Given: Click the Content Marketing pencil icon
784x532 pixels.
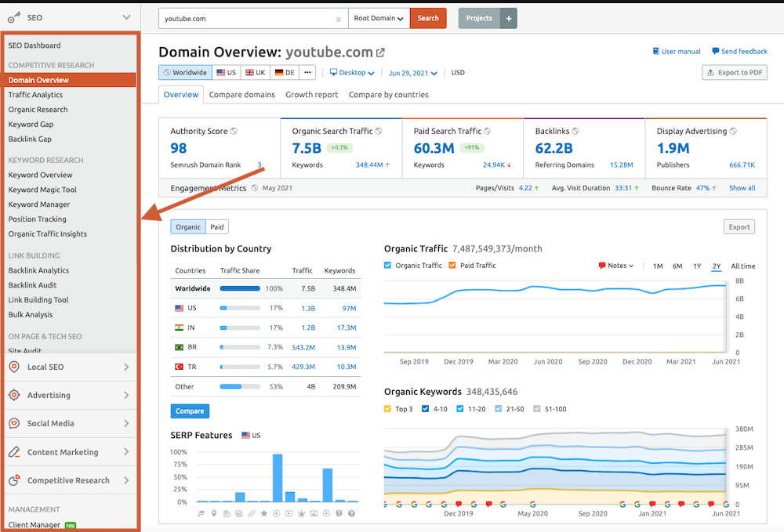Looking at the screenshot, I should [x=14, y=452].
